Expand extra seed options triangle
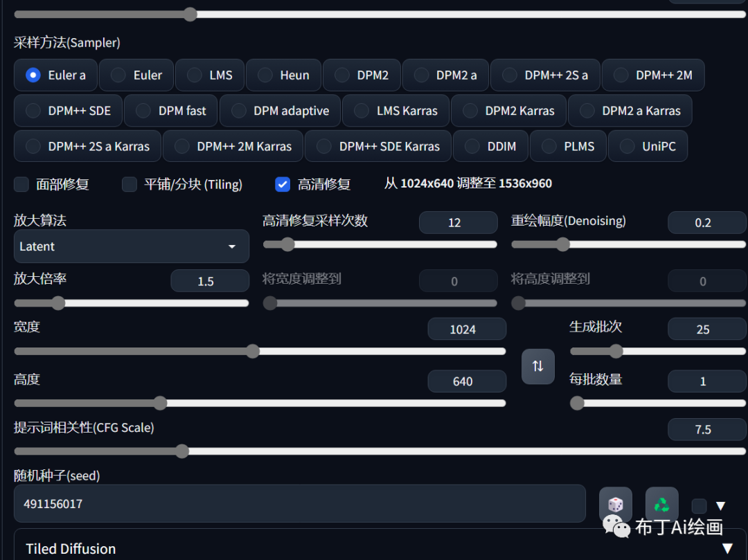 click(720, 506)
